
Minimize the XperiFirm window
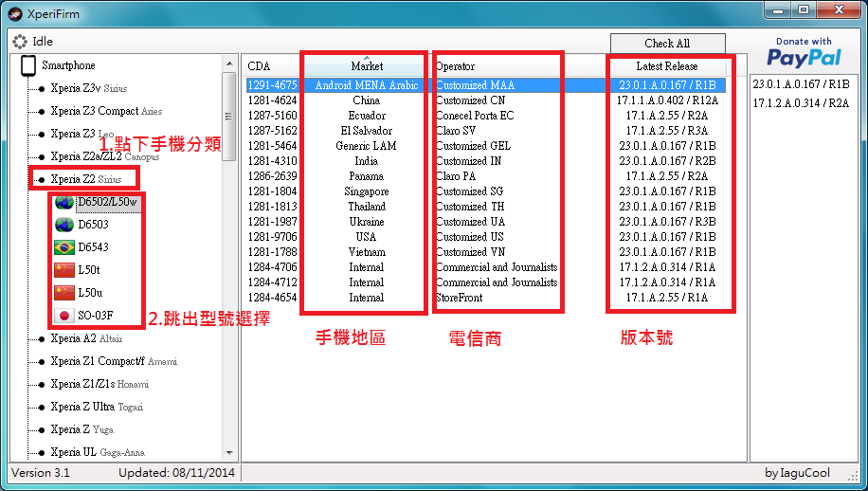pos(779,10)
